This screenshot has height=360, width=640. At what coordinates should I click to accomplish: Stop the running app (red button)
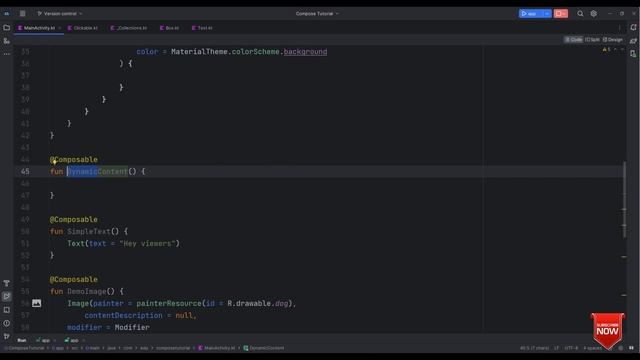(560, 13)
